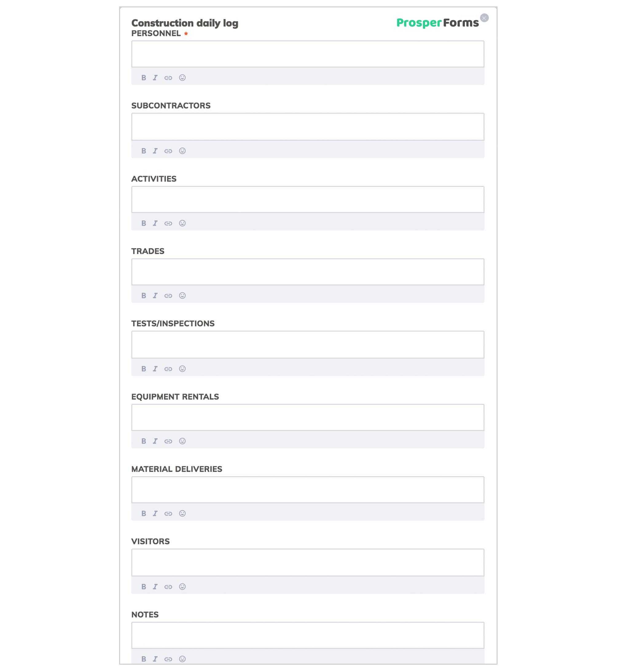Select the MATERIAL DELIVERIES section label

pyautogui.click(x=177, y=469)
